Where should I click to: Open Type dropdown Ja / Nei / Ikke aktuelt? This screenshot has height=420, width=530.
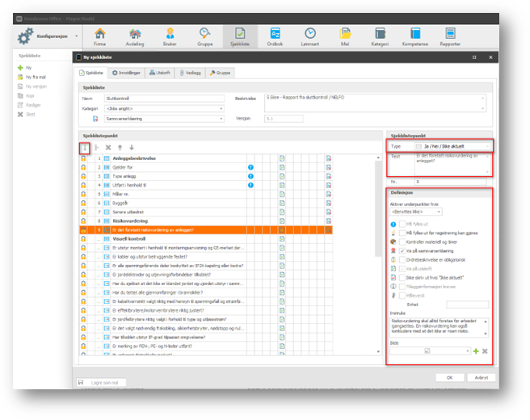coord(452,146)
